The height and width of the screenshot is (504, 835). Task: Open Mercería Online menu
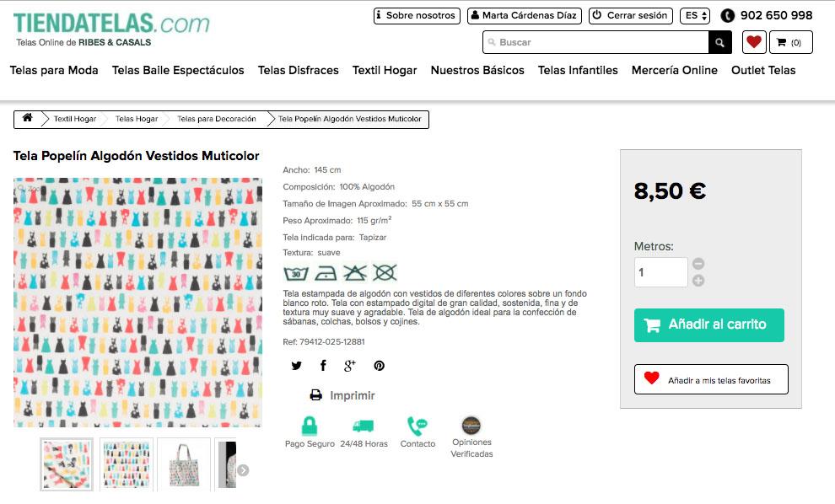[674, 70]
